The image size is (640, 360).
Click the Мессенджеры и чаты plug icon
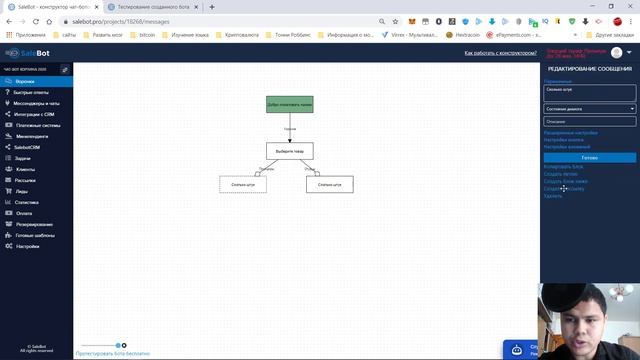7,103
